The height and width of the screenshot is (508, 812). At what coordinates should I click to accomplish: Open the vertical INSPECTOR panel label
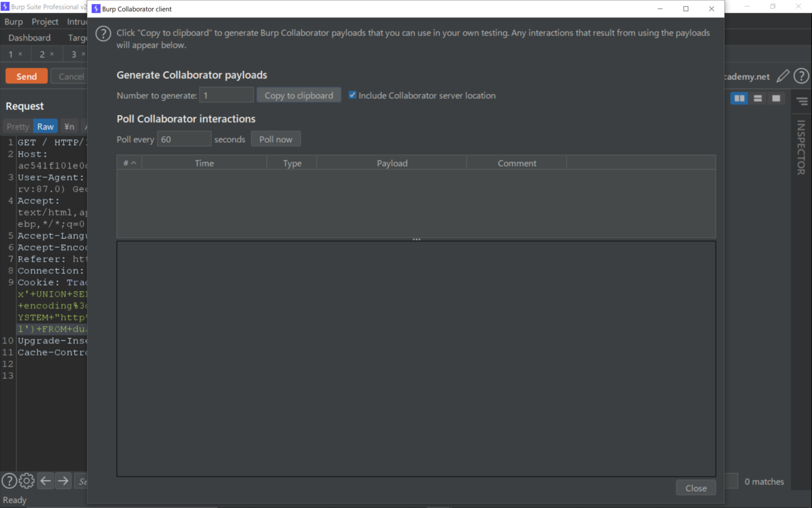coord(801,148)
